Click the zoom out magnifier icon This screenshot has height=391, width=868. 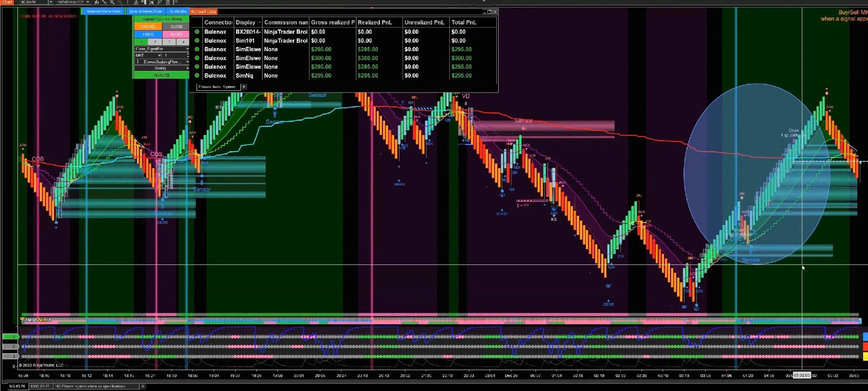coord(120,2)
